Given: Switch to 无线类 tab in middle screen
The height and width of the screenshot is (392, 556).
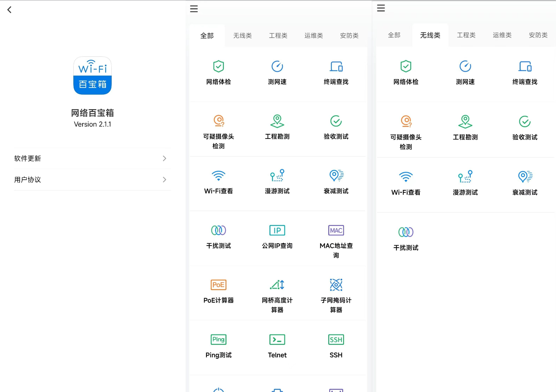Looking at the screenshot, I should (x=243, y=36).
